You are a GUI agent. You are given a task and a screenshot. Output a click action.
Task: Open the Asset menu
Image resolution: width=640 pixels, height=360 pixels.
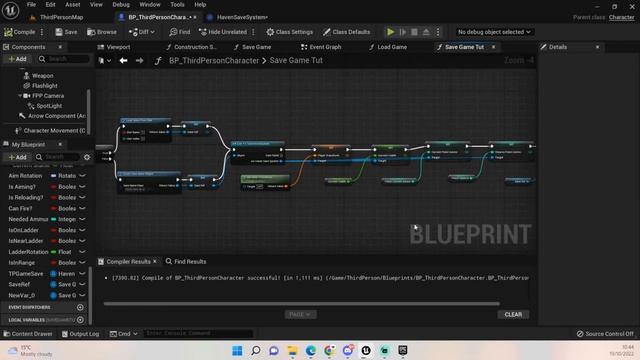pos(73,4)
